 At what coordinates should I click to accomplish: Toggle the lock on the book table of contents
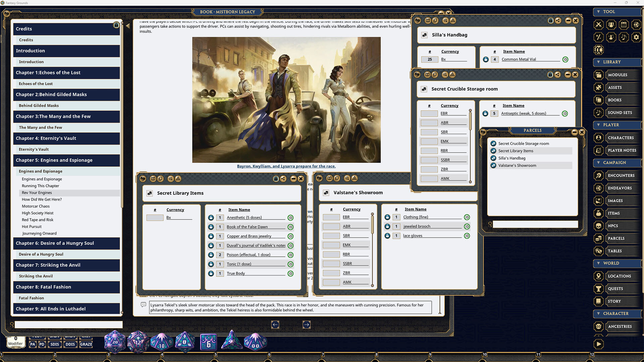[116, 25]
